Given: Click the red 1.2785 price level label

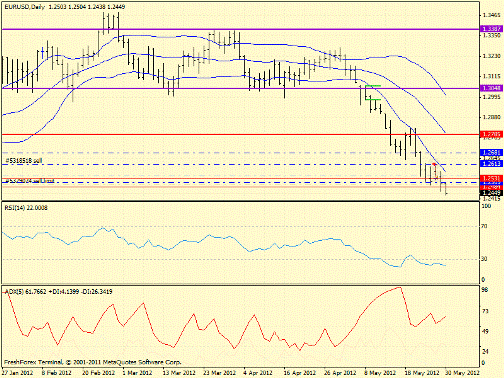Looking at the screenshot, I should tap(491, 134).
